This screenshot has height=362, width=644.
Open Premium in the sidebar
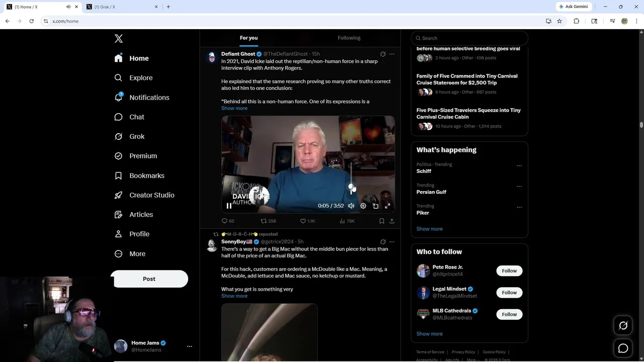pos(136,156)
